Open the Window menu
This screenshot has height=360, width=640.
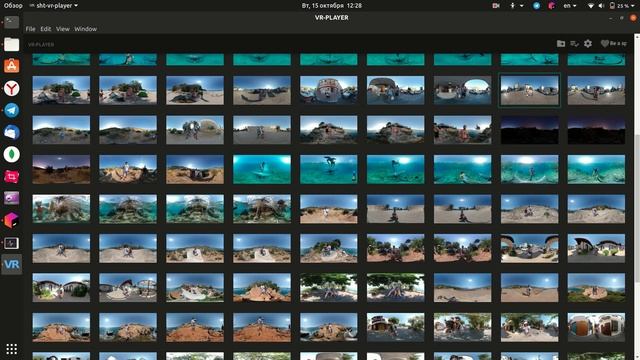[x=85, y=29]
